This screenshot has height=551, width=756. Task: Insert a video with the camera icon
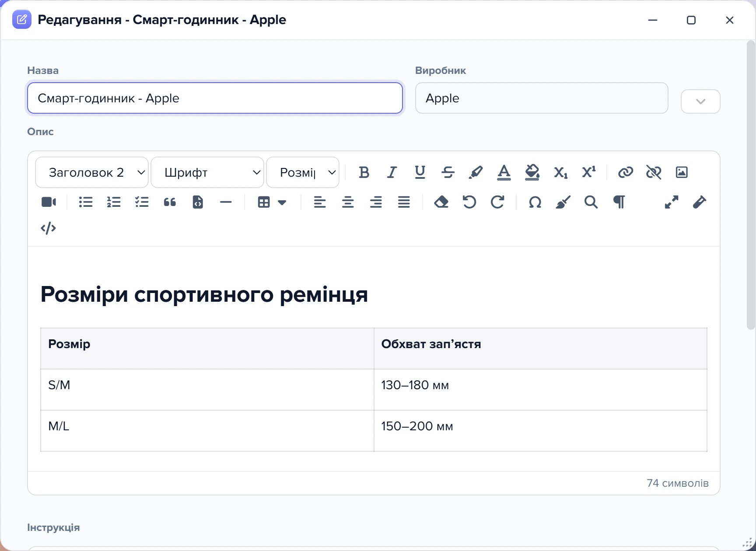tap(49, 202)
